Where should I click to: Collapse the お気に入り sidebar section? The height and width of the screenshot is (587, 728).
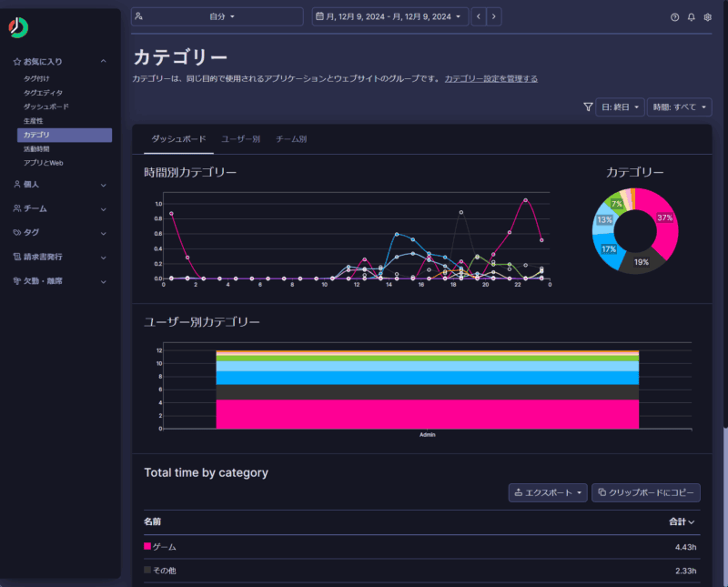103,61
